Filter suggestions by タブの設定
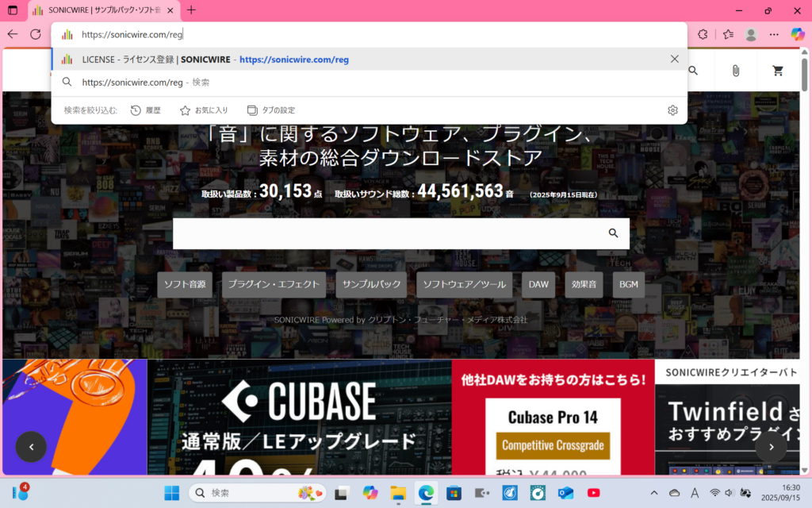The height and width of the screenshot is (508, 812). [271, 110]
